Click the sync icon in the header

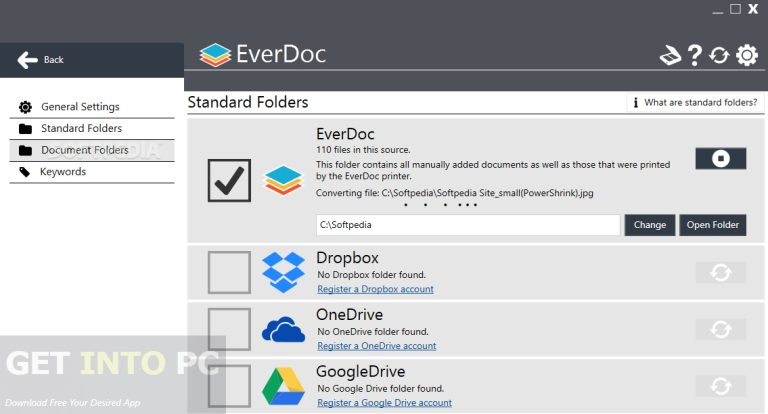coord(719,55)
